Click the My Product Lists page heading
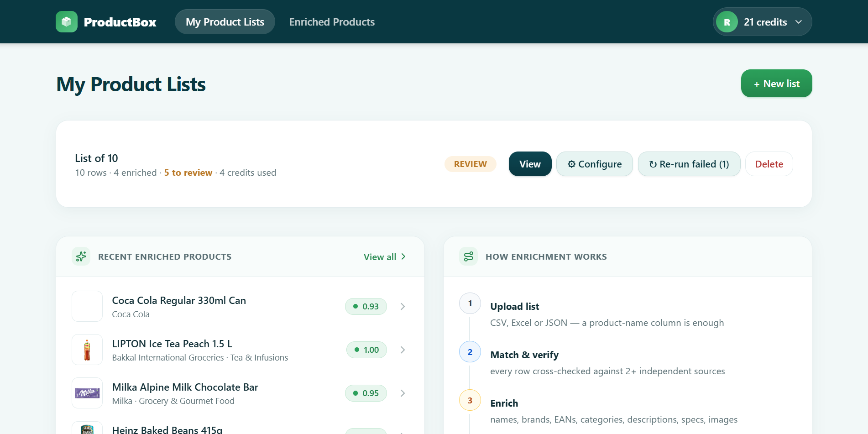The image size is (868, 434). click(131, 84)
